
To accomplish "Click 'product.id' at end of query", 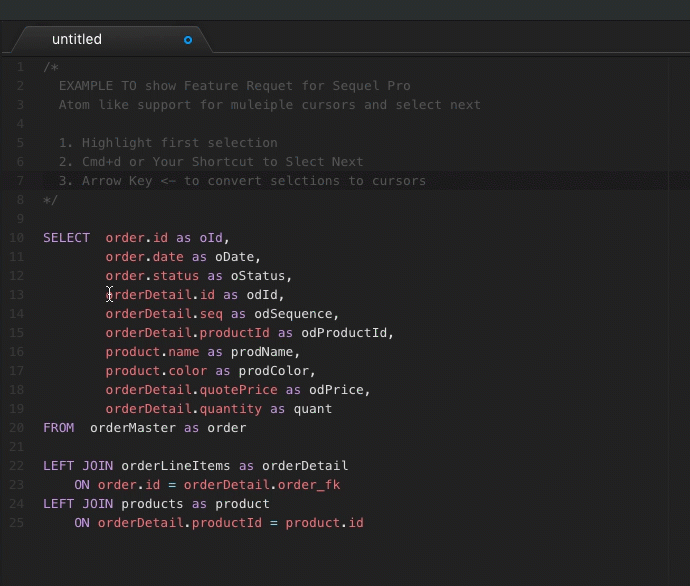I will point(325,523).
